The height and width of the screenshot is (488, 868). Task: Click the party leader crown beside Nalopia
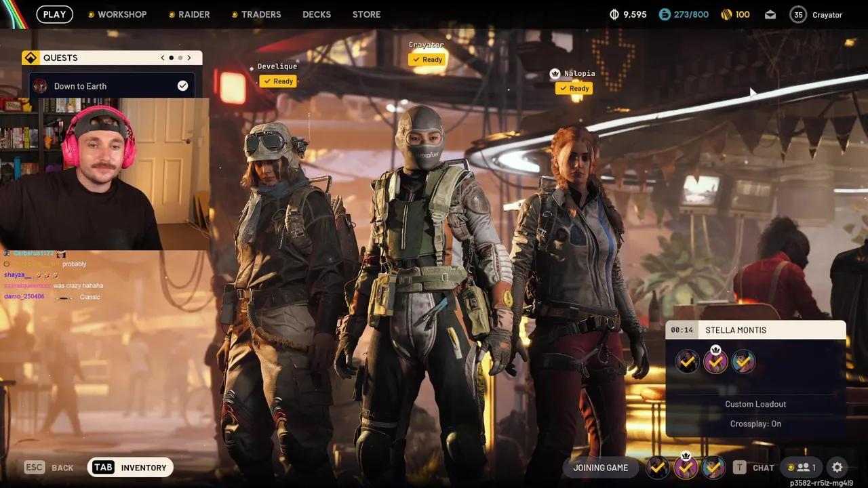tap(555, 73)
